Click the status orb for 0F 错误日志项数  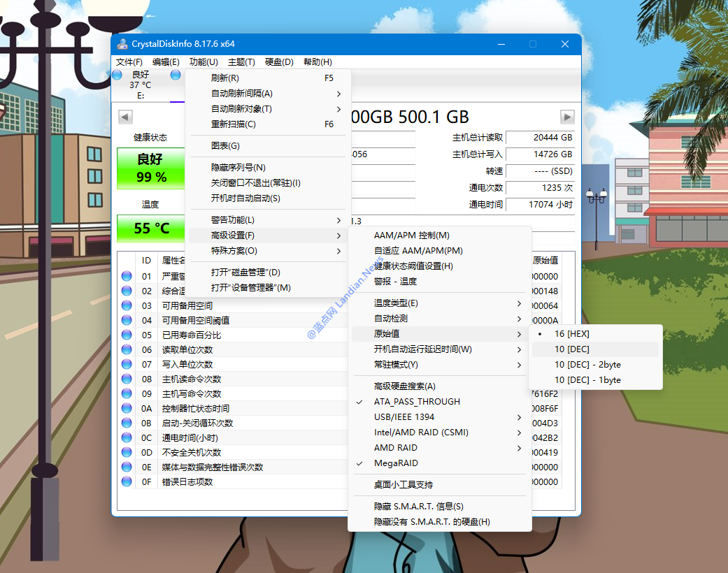pyautogui.click(x=127, y=481)
